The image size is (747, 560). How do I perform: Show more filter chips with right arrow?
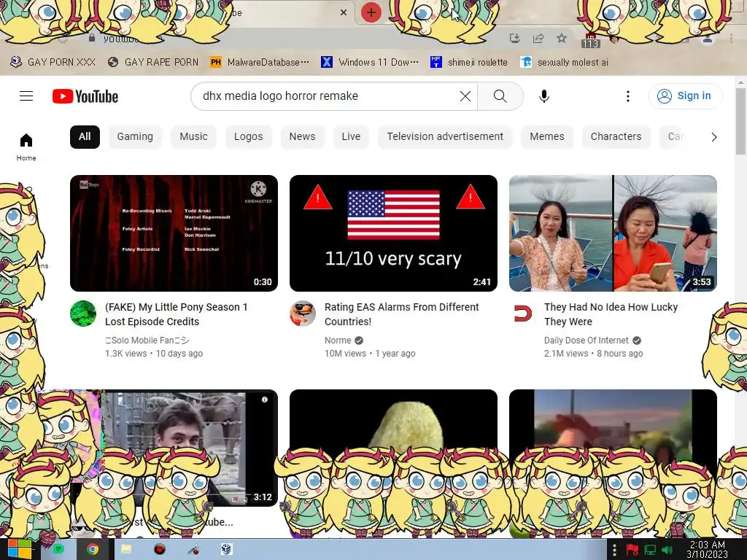coord(713,137)
